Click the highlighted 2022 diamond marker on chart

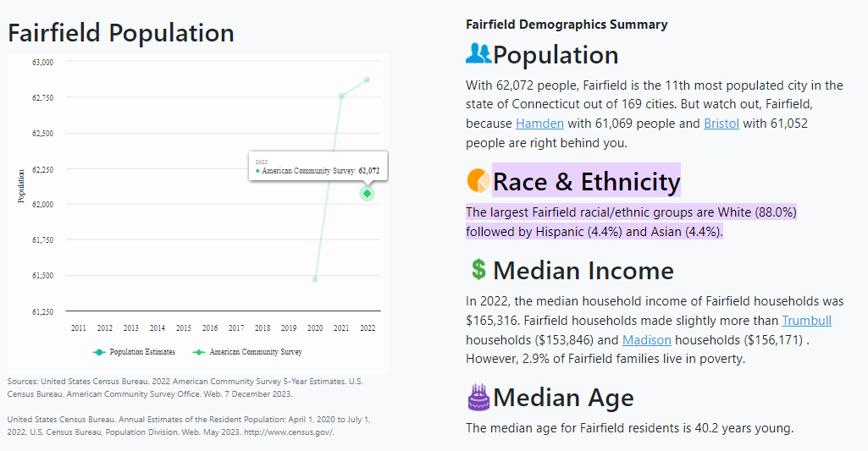(x=367, y=194)
